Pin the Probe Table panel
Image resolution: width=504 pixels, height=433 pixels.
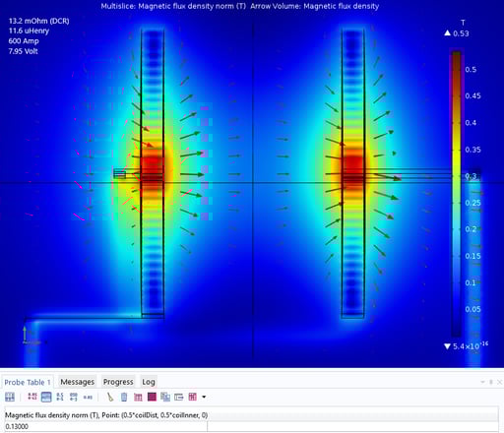pos(491,382)
